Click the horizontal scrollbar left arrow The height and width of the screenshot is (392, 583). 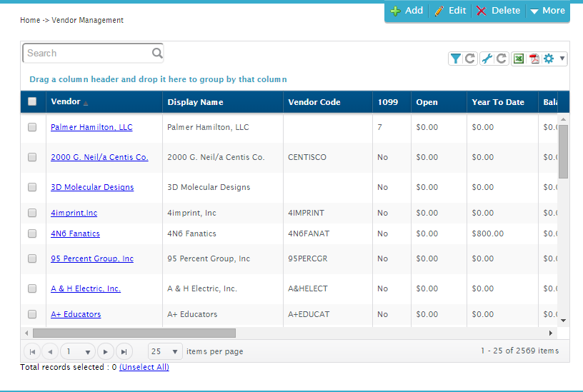point(26,333)
